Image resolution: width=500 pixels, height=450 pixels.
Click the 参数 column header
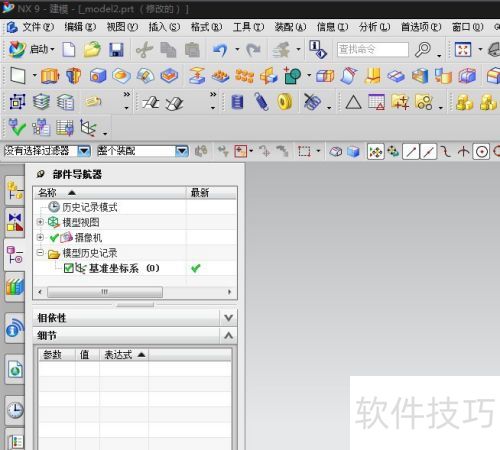point(57,355)
